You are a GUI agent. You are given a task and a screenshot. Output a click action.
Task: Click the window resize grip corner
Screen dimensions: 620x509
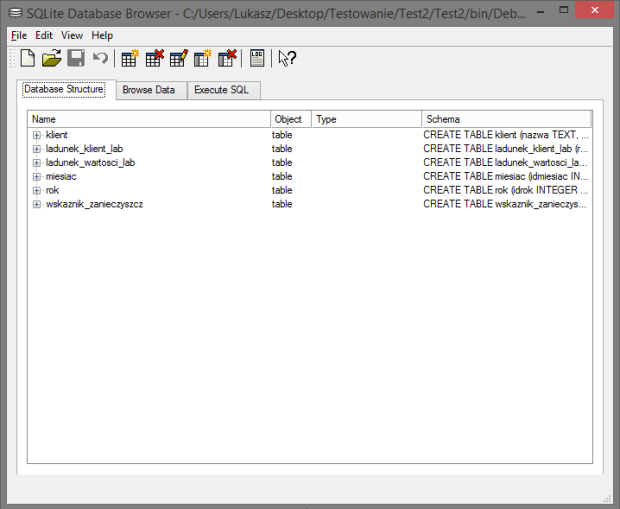click(607, 500)
